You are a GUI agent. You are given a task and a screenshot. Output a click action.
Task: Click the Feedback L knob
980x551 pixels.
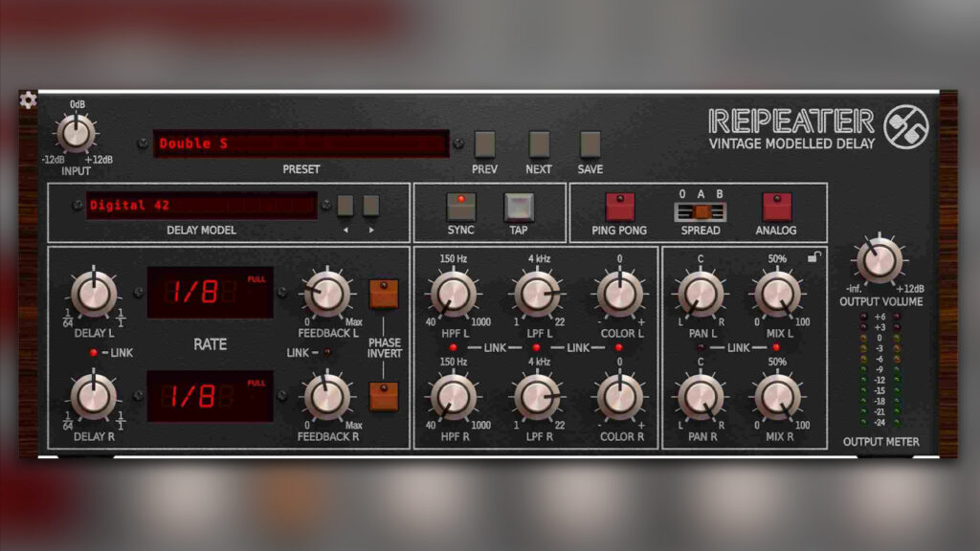coord(326,293)
